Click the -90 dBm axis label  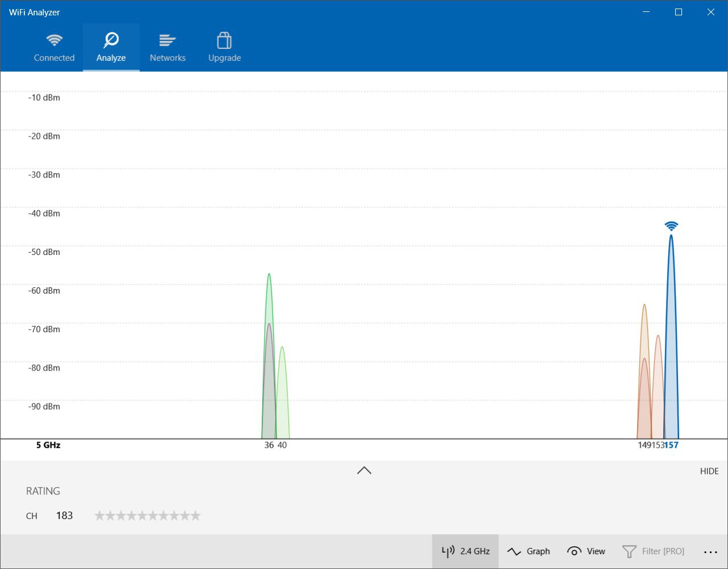44,406
